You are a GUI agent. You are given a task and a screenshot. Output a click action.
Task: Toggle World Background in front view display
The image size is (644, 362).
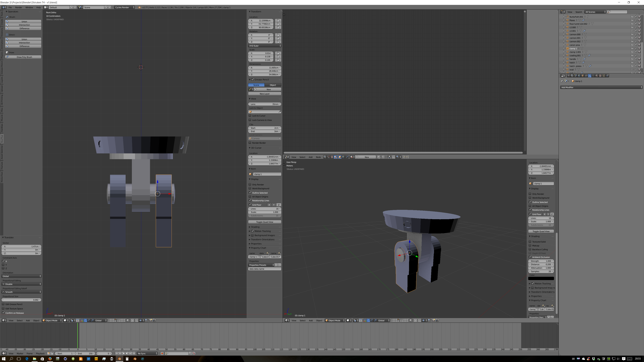point(250,188)
